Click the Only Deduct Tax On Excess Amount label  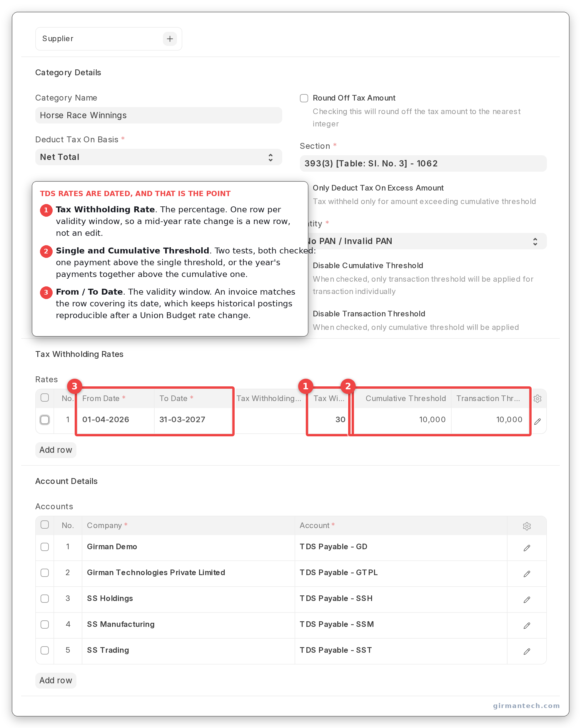(x=378, y=188)
